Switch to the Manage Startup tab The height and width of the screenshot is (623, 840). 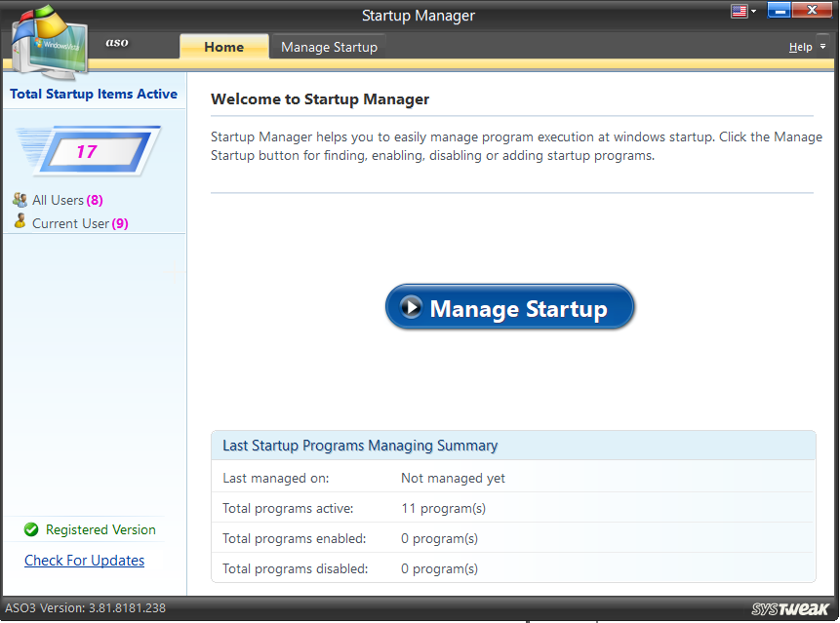(327, 46)
